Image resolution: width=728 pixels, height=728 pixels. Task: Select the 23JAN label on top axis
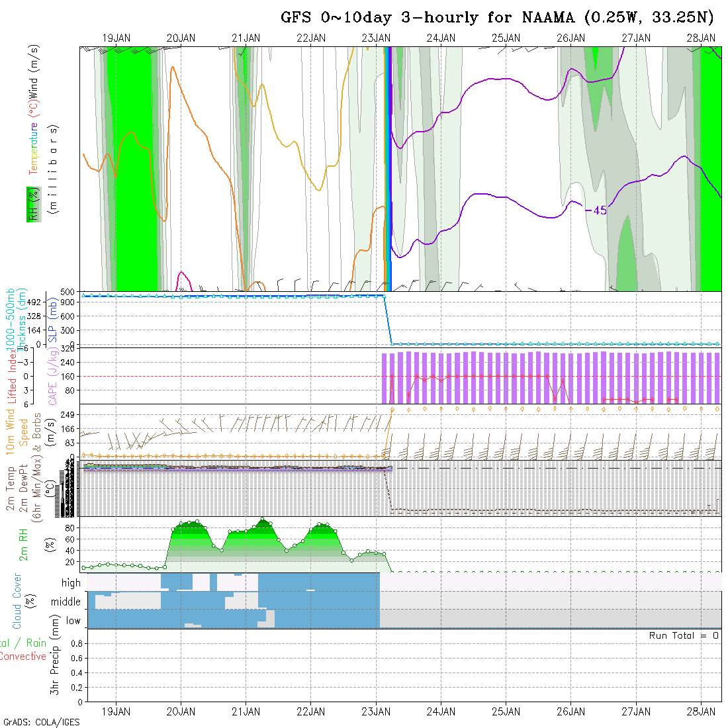[376, 38]
